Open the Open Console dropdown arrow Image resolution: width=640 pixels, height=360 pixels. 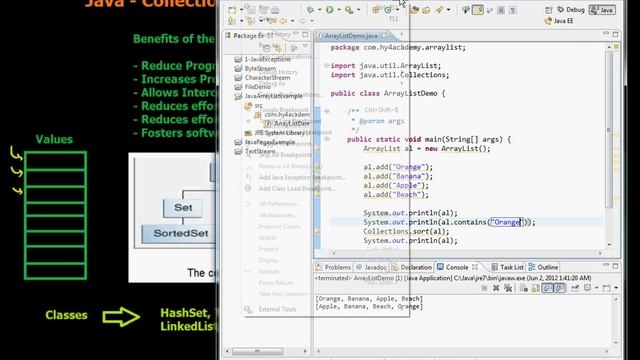[616, 289]
